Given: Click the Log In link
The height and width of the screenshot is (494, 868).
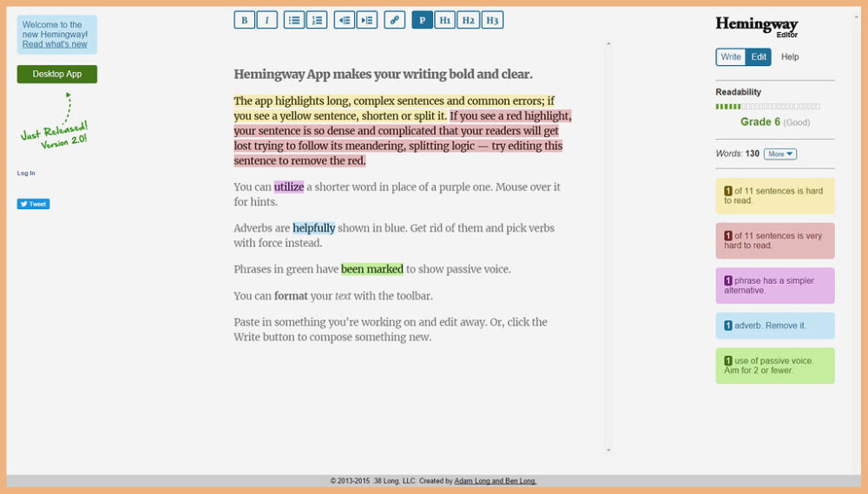Looking at the screenshot, I should 26,174.
